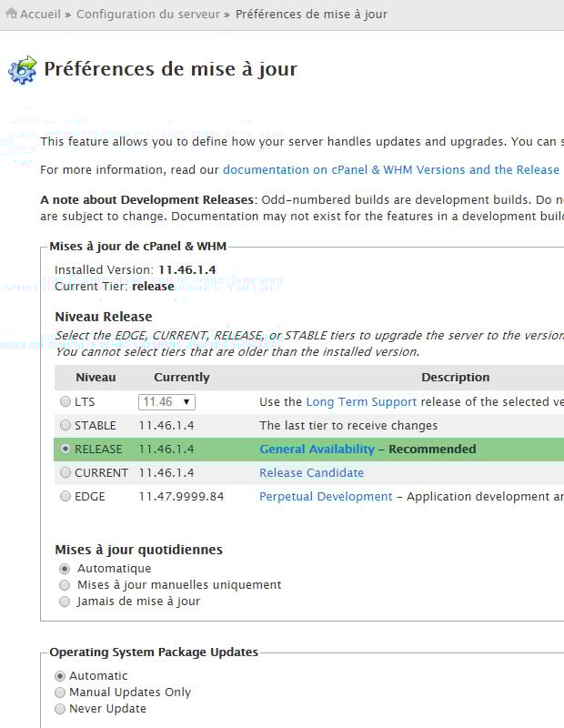The width and height of the screenshot is (564, 728).
Task: Open the Long Term Support link
Action: [x=361, y=402]
